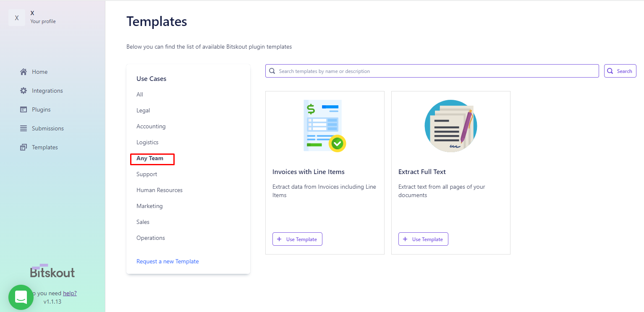Click the Submissions list icon
644x312 pixels.
coord(24,128)
